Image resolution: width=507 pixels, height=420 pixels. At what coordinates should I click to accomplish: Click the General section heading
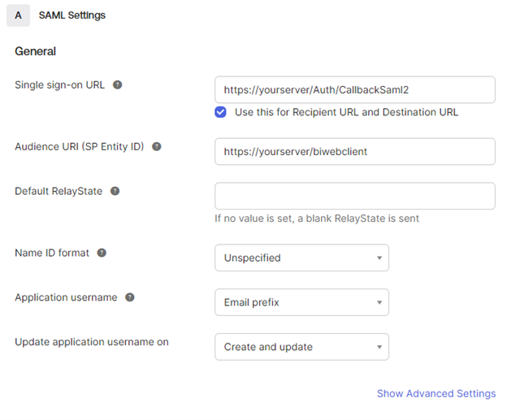36,51
